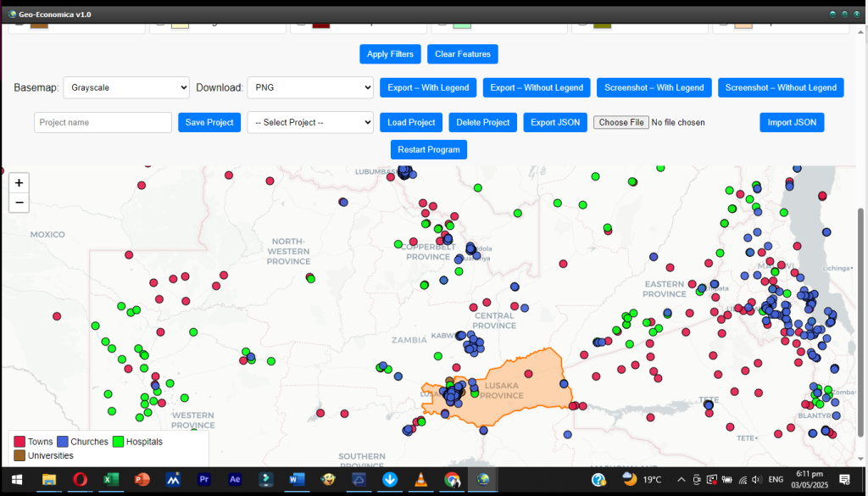Zoom in on the map
Image resolution: width=868 pixels, height=496 pixels.
19,182
